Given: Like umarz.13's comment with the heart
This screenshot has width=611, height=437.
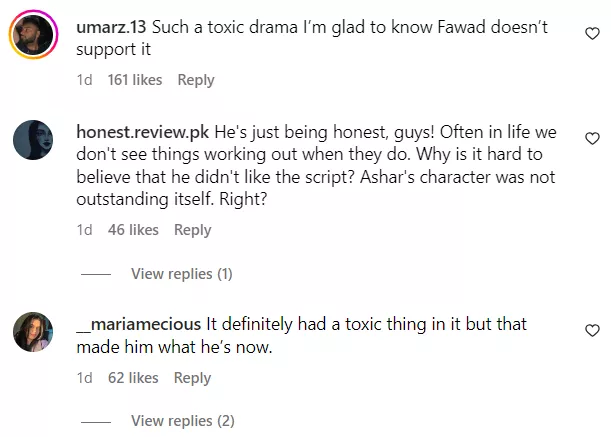Looking at the screenshot, I should point(592,34).
